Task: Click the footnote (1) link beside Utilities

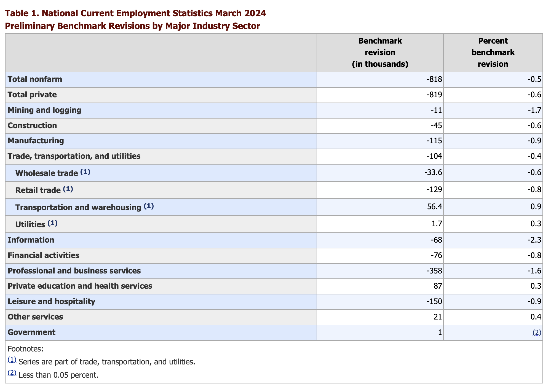Action: point(52,223)
